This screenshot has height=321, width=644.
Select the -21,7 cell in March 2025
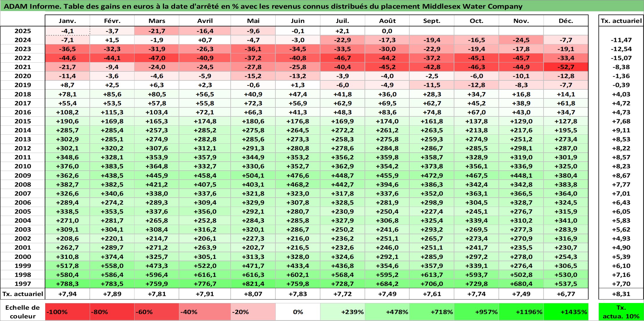point(157,31)
